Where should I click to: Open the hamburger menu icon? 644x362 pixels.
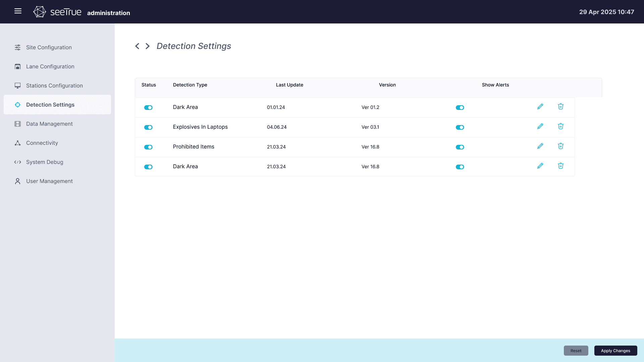click(18, 11)
